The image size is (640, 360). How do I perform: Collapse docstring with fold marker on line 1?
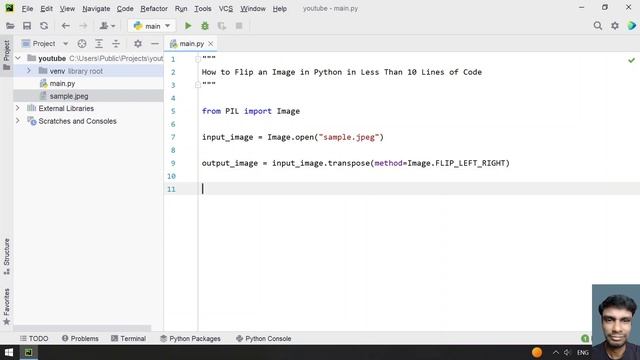198,59
